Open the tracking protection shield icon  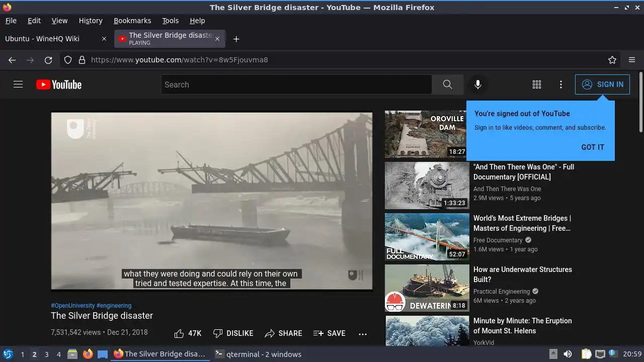[68, 60]
